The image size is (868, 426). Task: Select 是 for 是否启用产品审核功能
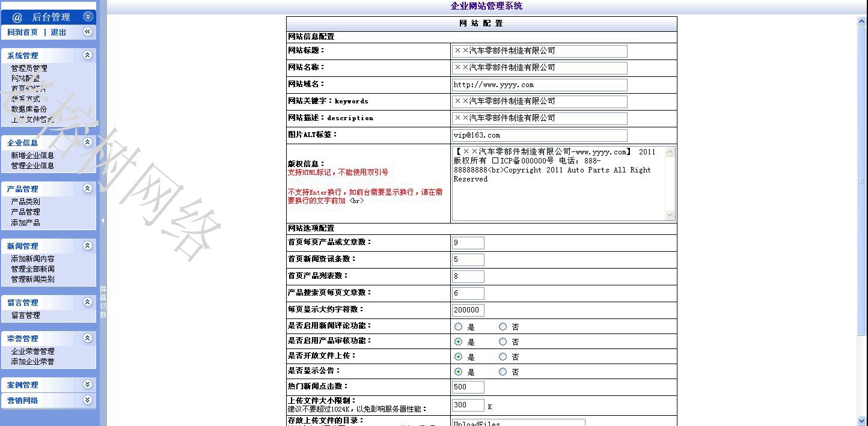pyautogui.click(x=459, y=342)
